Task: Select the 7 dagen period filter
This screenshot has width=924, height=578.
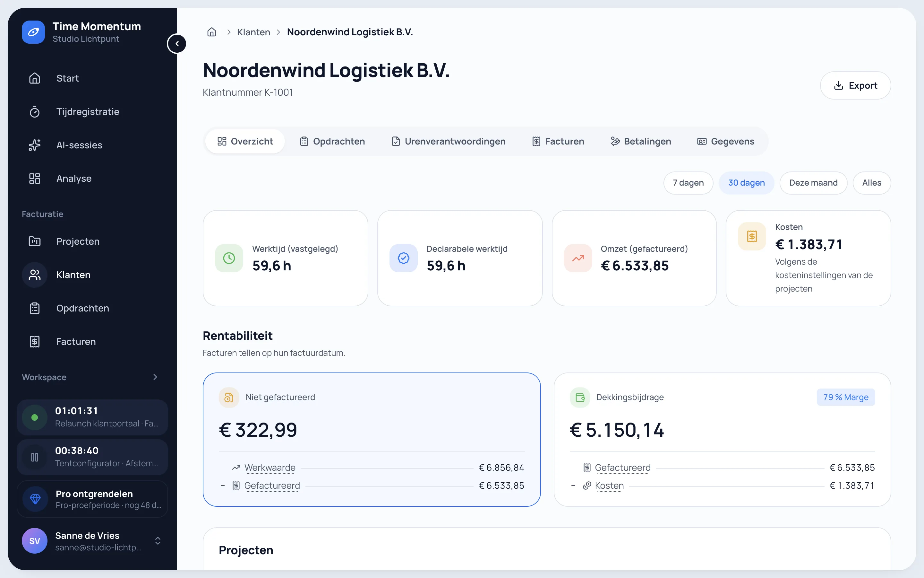Action: [x=688, y=183]
